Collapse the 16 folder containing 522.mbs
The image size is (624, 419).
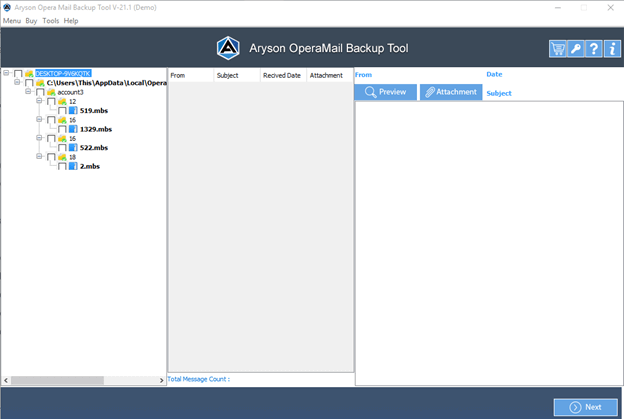[x=39, y=138]
